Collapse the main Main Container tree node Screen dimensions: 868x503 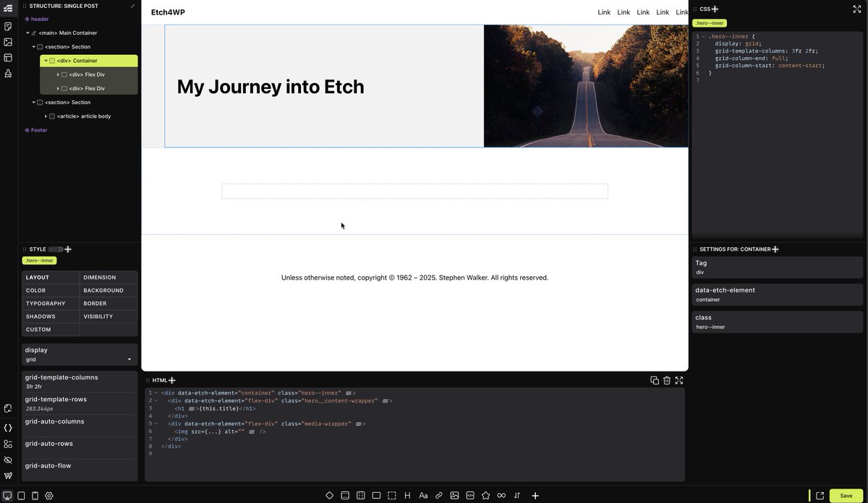27,33
